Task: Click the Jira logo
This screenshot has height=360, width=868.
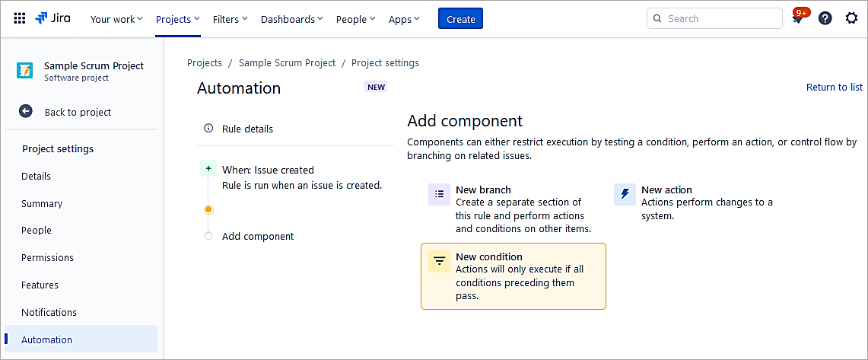Action: pos(53,19)
